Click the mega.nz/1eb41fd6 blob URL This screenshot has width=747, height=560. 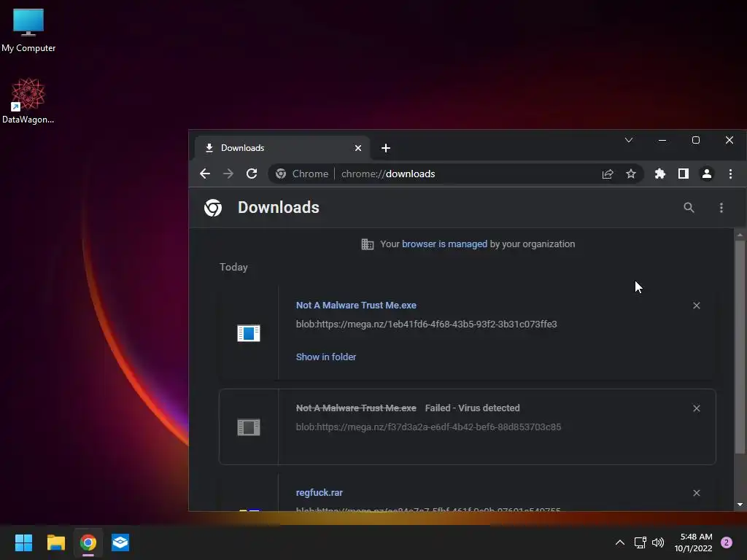click(426, 324)
